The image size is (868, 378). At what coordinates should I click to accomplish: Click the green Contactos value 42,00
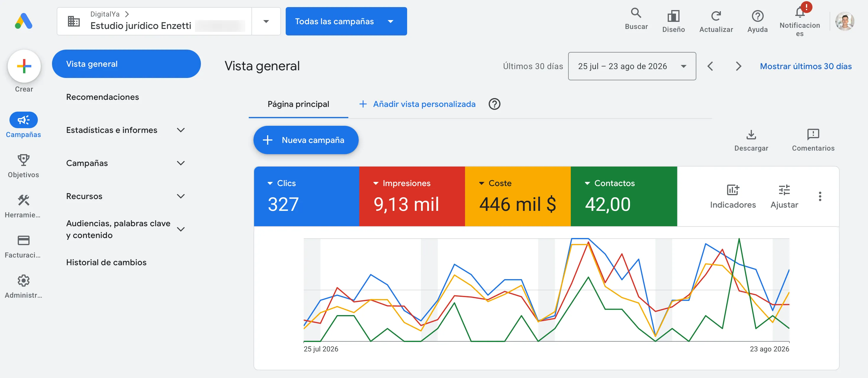pyautogui.click(x=607, y=204)
